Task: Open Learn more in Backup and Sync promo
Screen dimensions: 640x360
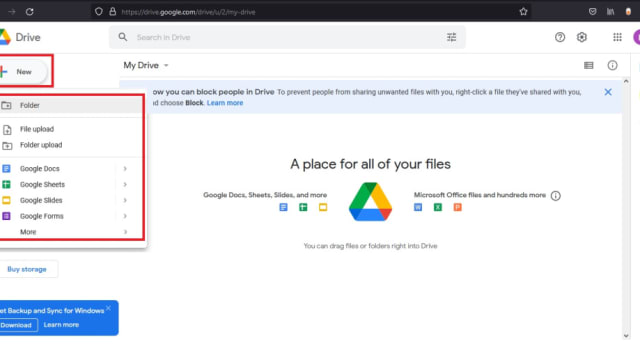Action: (x=61, y=325)
